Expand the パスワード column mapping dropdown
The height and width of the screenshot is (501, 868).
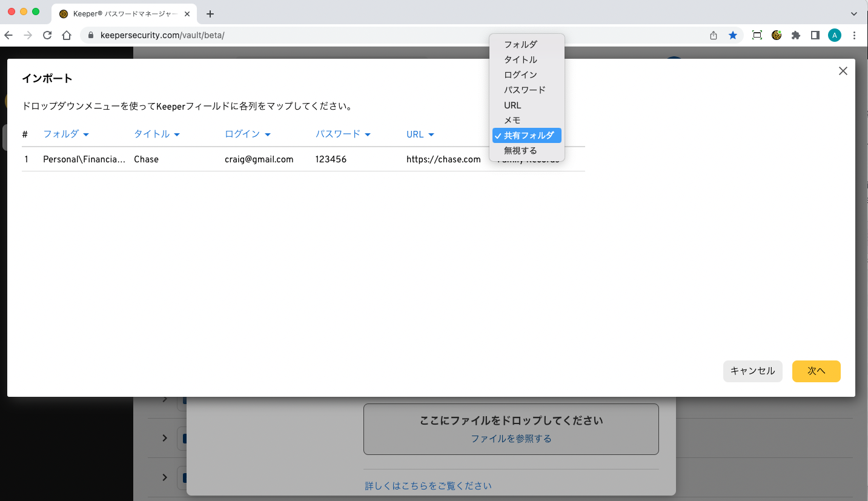point(343,134)
